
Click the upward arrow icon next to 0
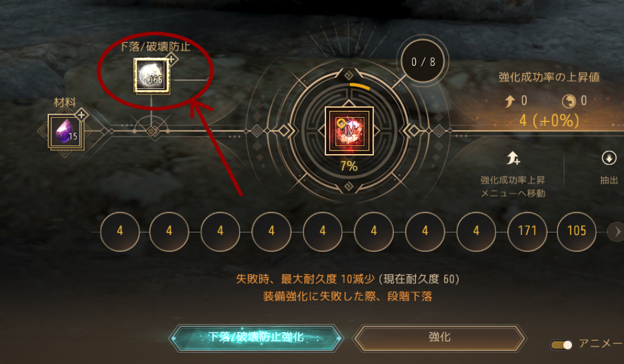(510, 101)
